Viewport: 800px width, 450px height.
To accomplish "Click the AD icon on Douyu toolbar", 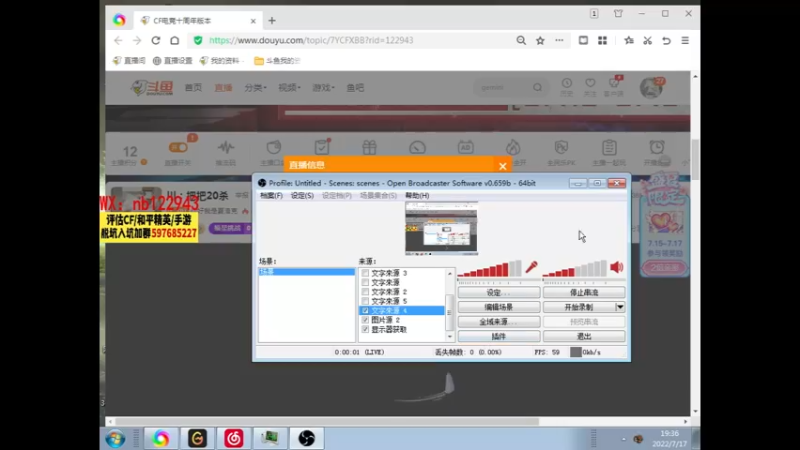I will (465, 148).
